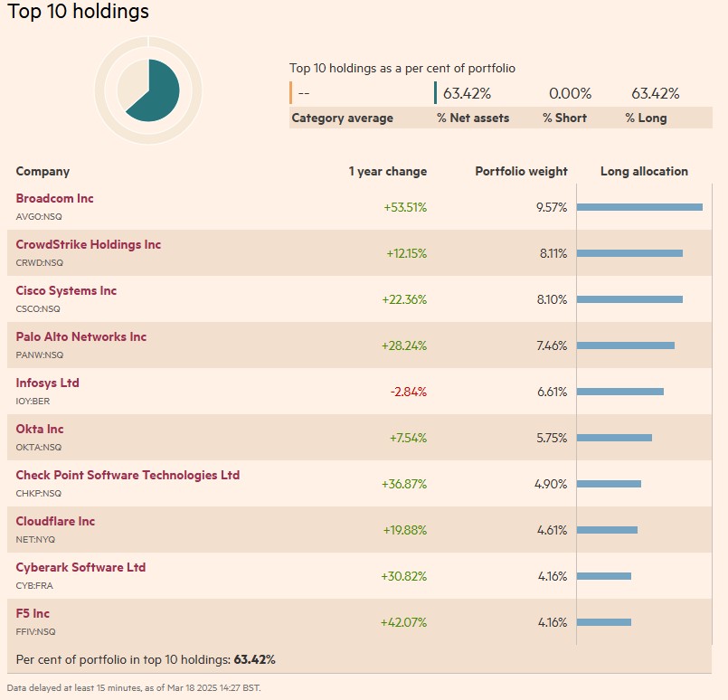Click Broadcom's long allocation bar
This screenshot has width=728, height=700.
[x=639, y=207]
